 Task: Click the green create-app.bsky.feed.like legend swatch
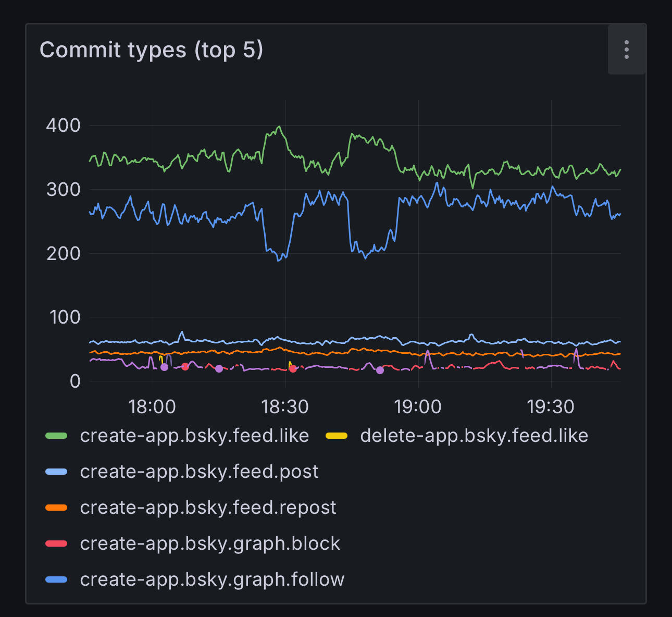pos(56,436)
